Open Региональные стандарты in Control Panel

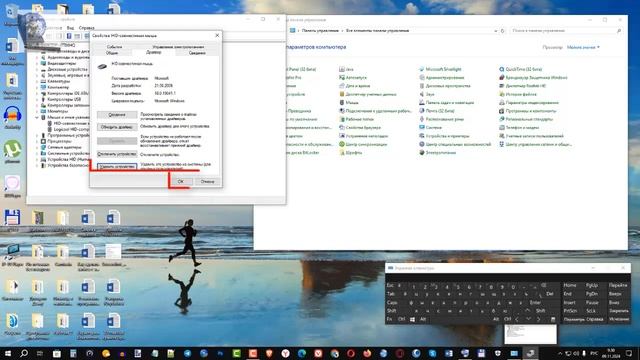pos(526,119)
